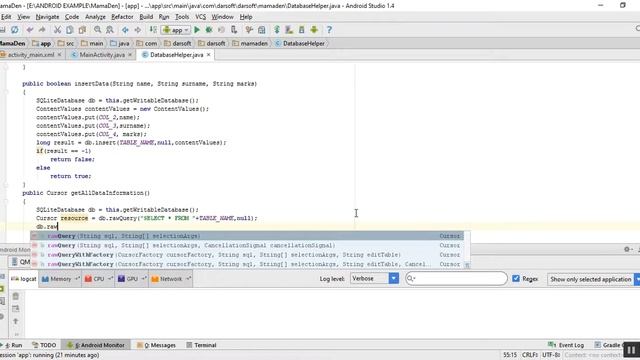
Task: Open Android Monitor gear settings icon
Action: [627, 249]
